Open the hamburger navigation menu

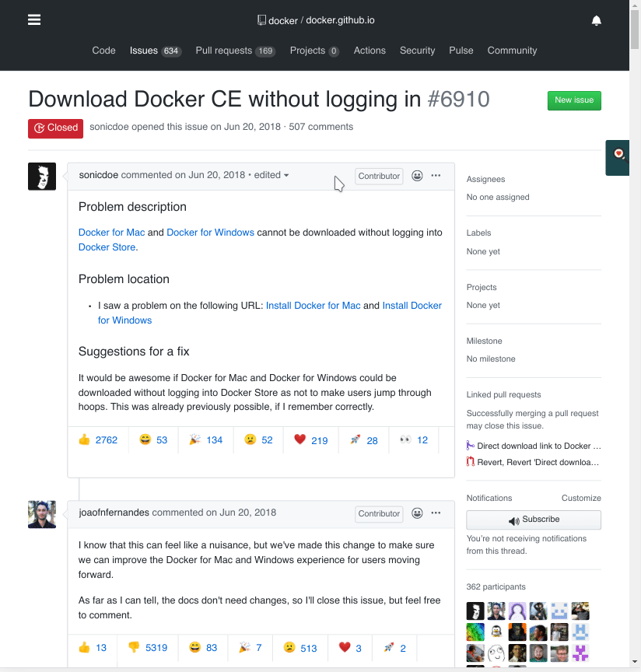coord(34,19)
